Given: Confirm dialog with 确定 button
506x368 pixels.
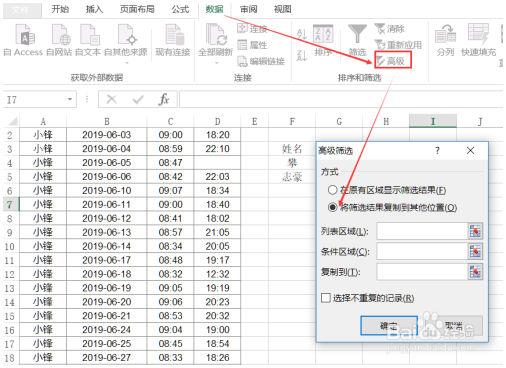Looking at the screenshot, I should pyautogui.click(x=389, y=325).
